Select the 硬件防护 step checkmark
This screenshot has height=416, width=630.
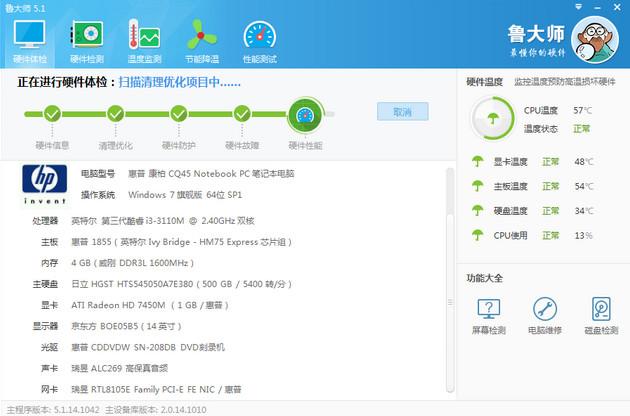click(179, 114)
